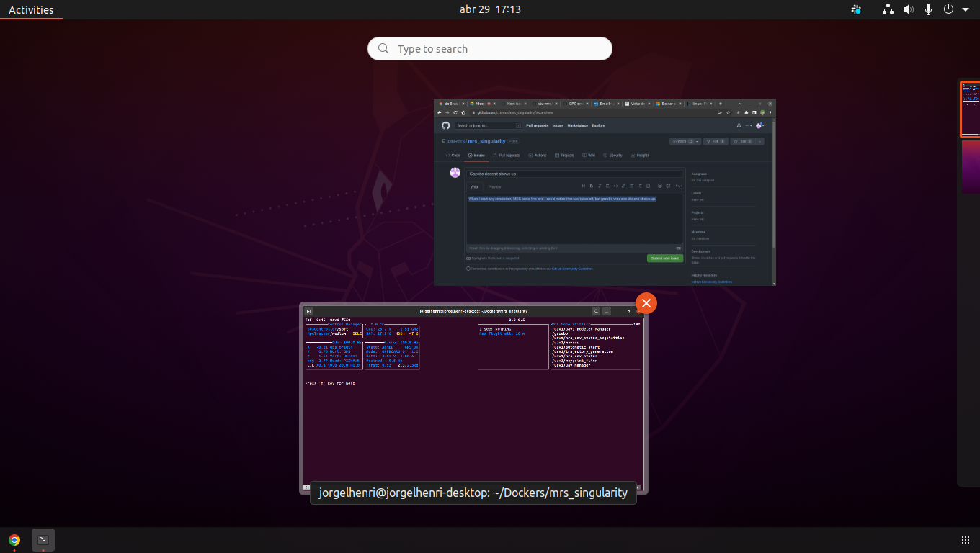The image size is (980, 553).
Task: Open the Watch notifications dropdown caret
Action: (697, 141)
